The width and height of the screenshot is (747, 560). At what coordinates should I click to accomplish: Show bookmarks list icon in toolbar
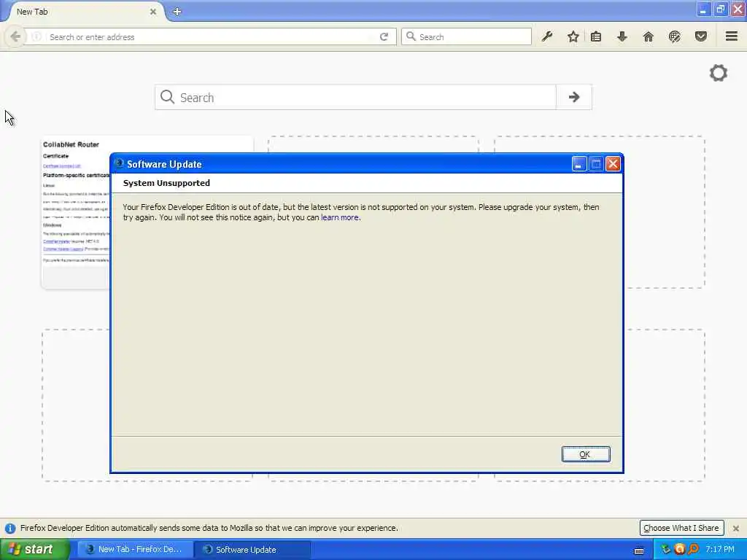[x=596, y=36]
